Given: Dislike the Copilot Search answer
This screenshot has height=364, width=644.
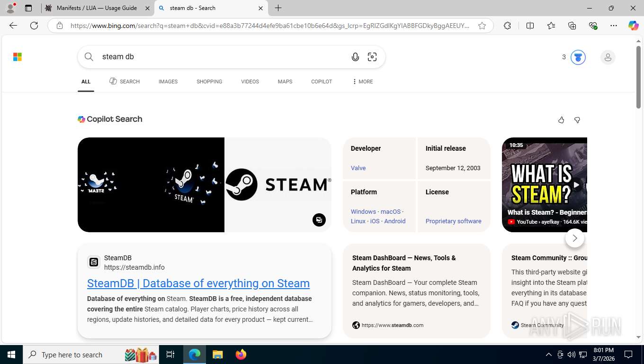Looking at the screenshot, I should point(577,120).
